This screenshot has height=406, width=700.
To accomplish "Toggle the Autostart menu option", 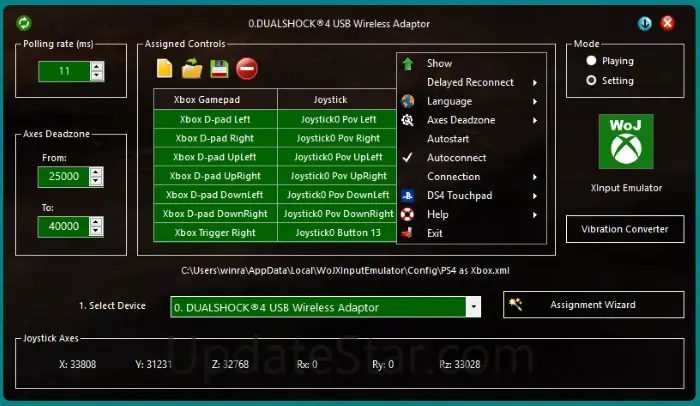I will (471, 139).
